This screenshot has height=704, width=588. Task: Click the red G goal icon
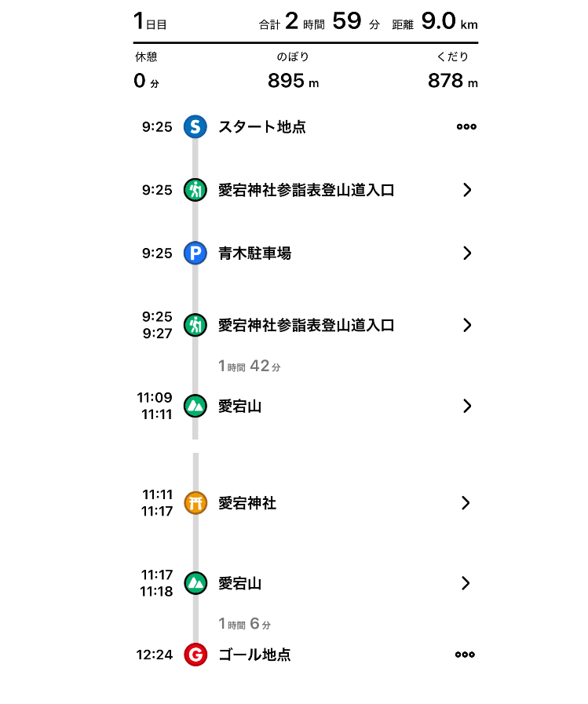[x=195, y=654]
